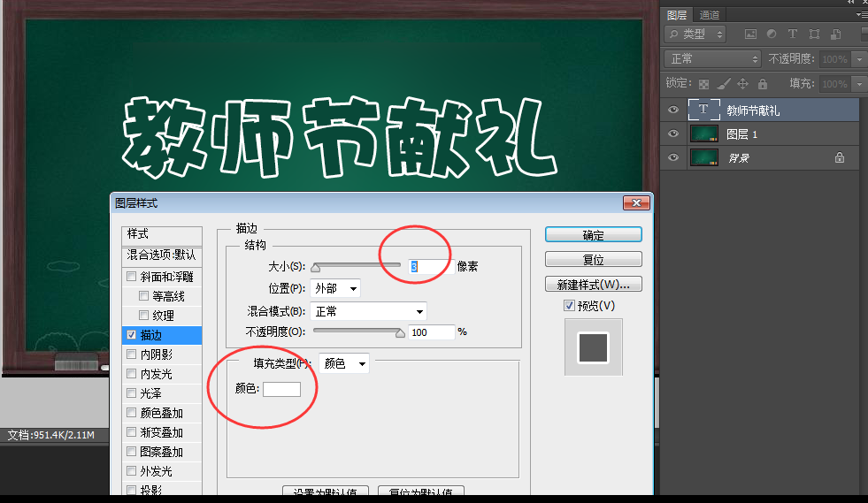Uncheck the 预览(V) preview checkbox
This screenshot has height=503, width=868.
(569, 306)
